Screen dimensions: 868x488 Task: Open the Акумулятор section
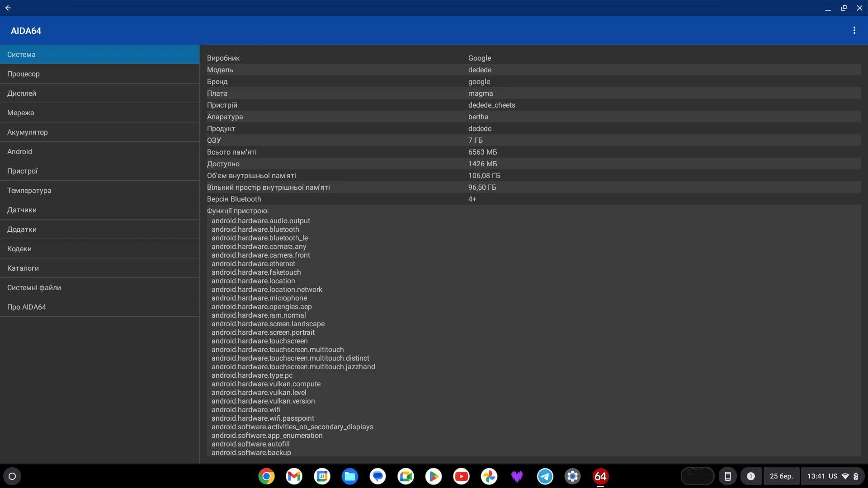pyautogui.click(x=99, y=132)
